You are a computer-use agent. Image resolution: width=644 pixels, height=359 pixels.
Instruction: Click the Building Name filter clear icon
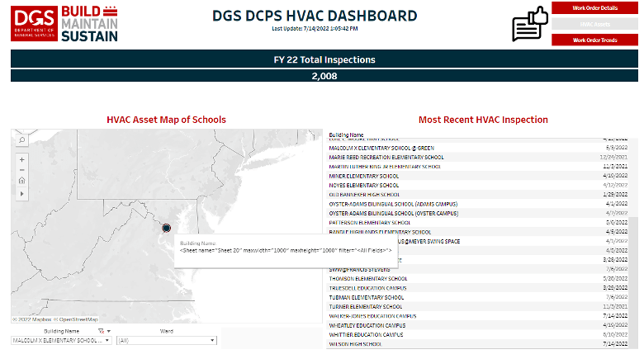[x=101, y=330]
